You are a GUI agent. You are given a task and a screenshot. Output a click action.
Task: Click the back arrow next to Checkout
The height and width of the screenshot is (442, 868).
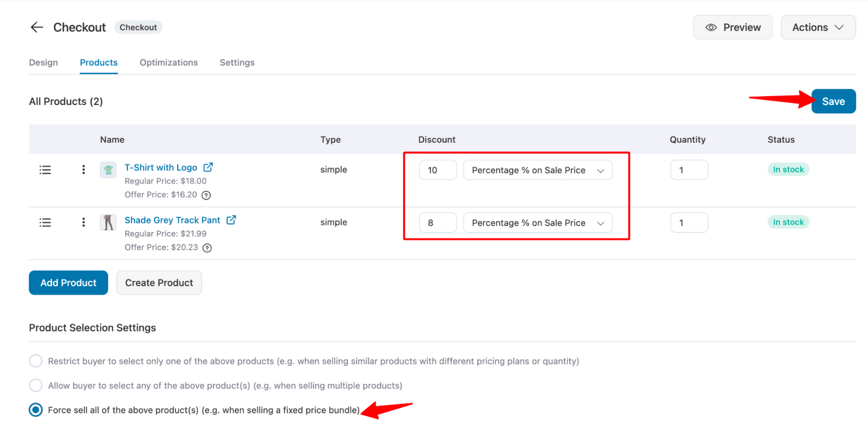tap(37, 27)
